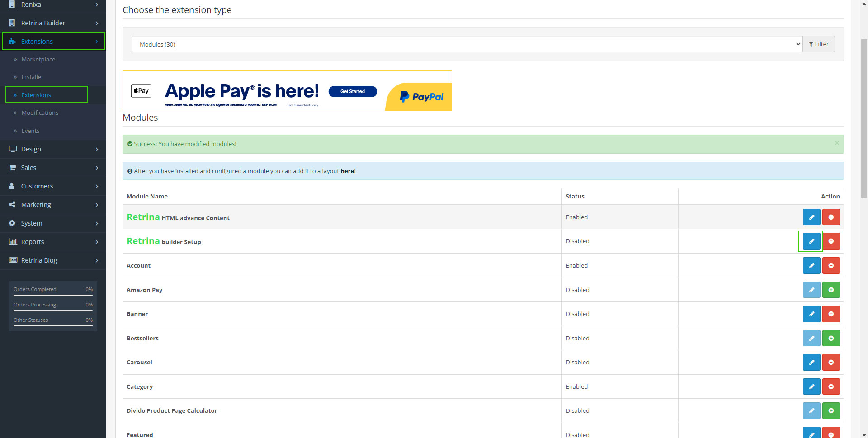Enable the Amazon Pay module
Image resolution: width=868 pixels, height=438 pixels.
point(831,290)
